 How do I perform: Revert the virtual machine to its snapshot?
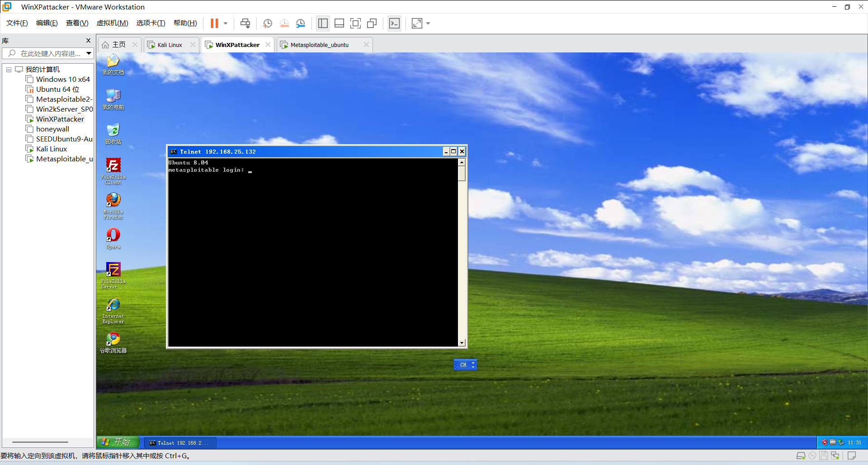tap(284, 23)
